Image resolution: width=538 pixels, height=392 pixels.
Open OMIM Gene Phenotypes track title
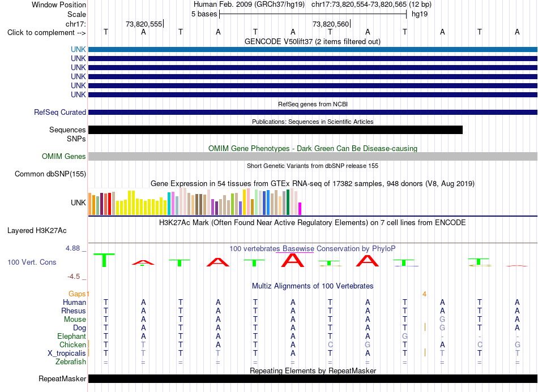(x=313, y=148)
